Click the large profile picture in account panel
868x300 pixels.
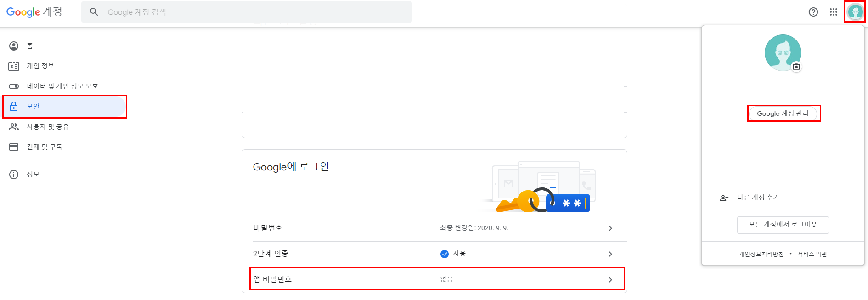pyautogui.click(x=783, y=53)
